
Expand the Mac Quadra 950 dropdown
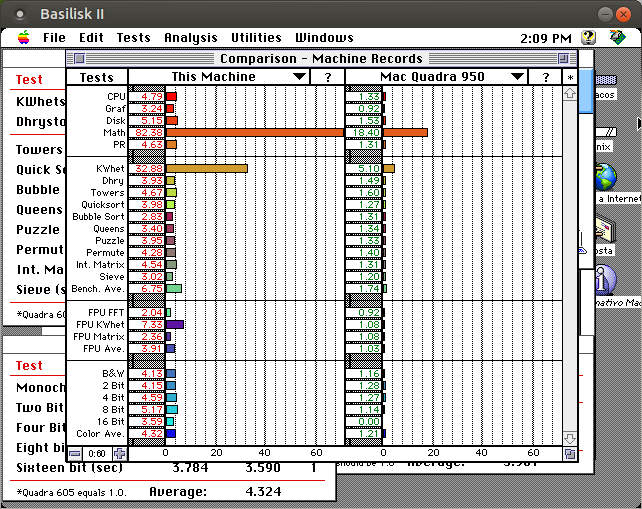(x=517, y=77)
